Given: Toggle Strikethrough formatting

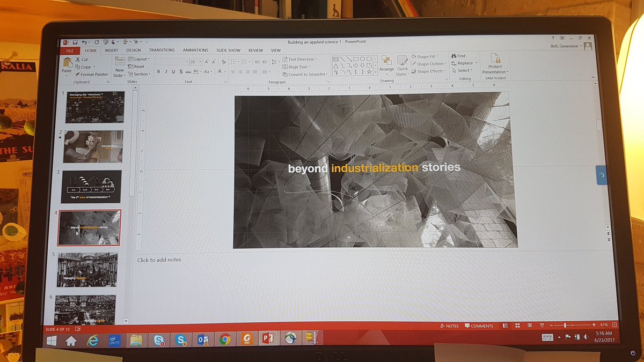Looking at the screenshot, I should 187,72.
